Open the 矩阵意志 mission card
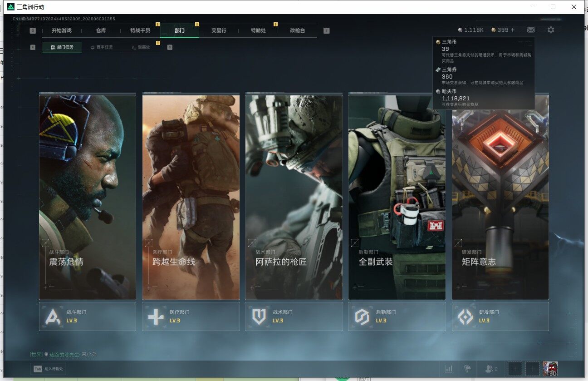The width and height of the screenshot is (588, 381). pyautogui.click(x=500, y=197)
